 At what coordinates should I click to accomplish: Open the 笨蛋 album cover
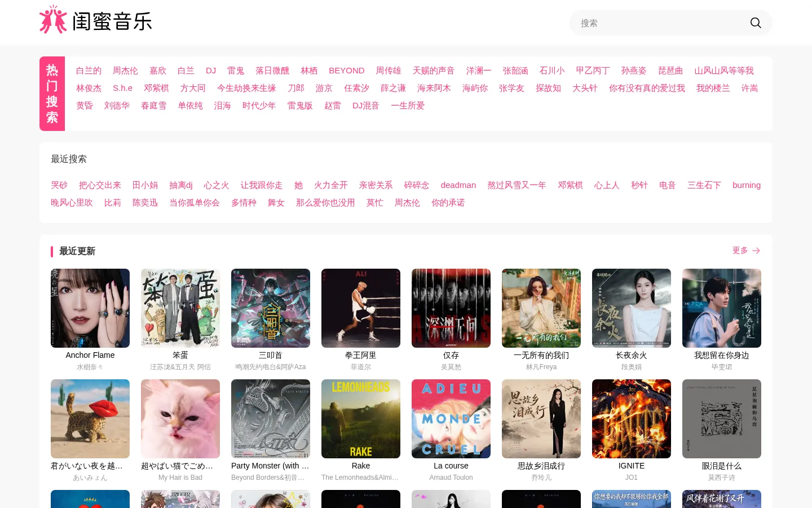(x=180, y=308)
